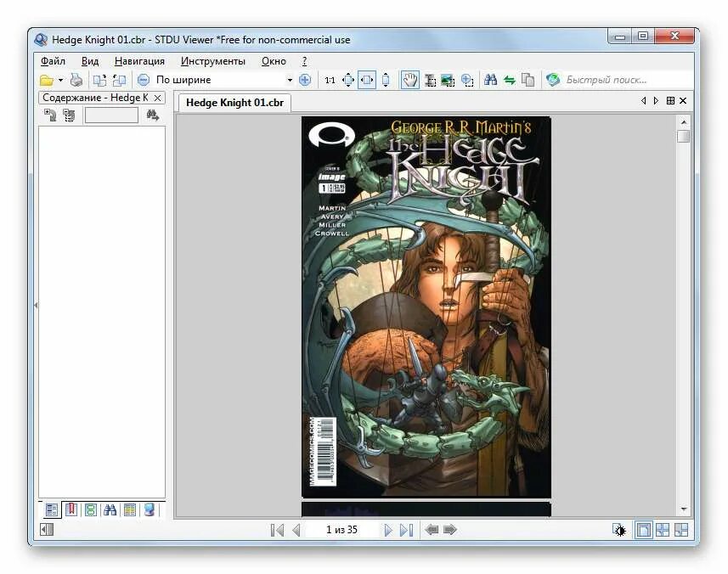Open the Навигация menu
The image size is (728, 574).
140,61
